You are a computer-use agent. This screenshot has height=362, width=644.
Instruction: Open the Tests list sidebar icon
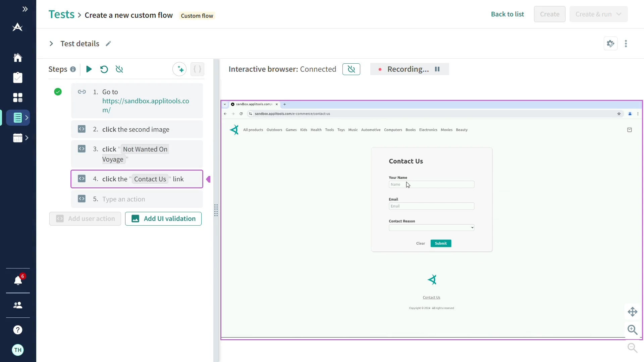coord(18,118)
